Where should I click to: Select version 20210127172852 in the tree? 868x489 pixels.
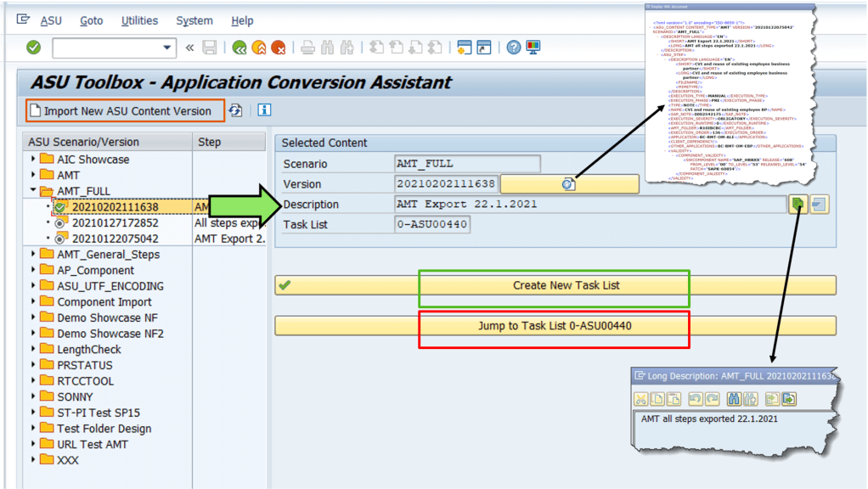coord(116,223)
